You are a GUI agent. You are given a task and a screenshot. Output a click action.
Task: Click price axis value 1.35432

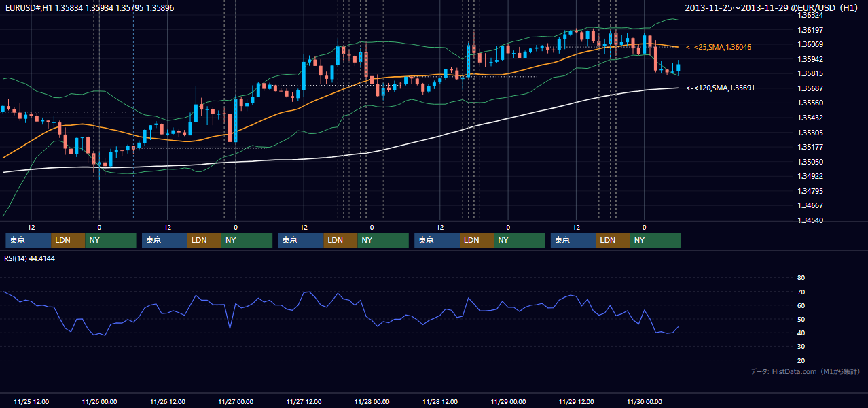[810, 118]
